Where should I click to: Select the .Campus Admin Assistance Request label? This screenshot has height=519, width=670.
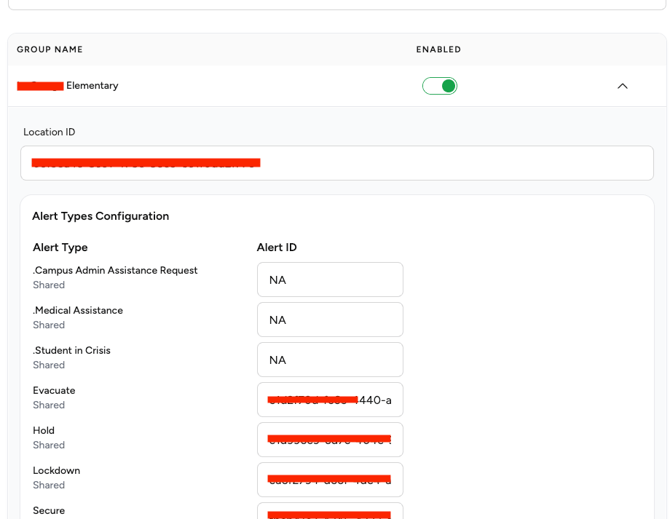(x=115, y=270)
